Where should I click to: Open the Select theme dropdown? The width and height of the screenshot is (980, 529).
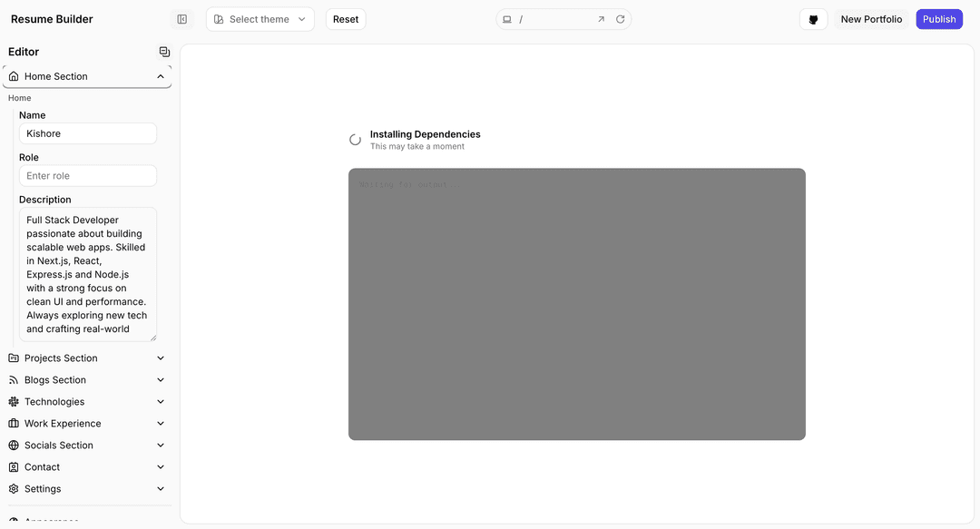(260, 19)
